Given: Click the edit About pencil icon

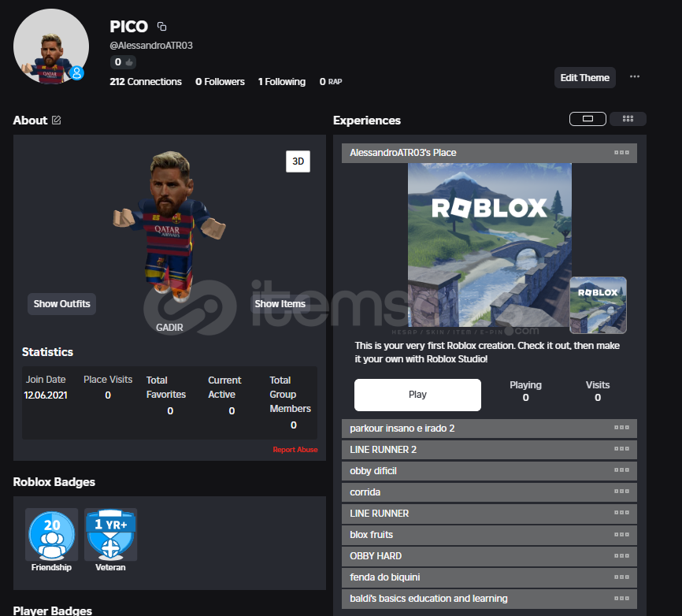Looking at the screenshot, I should [57, 120].
